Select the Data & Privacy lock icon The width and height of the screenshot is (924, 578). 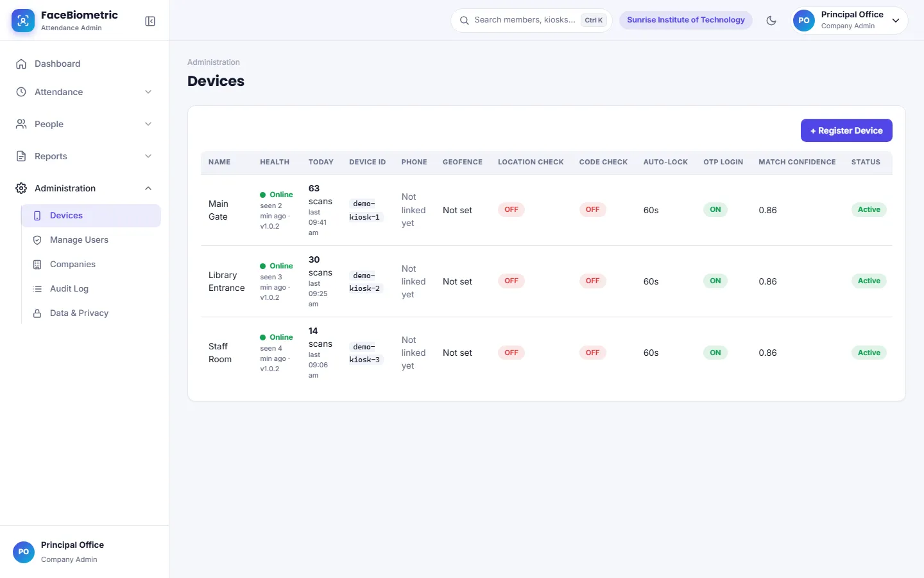click(37, 313)
